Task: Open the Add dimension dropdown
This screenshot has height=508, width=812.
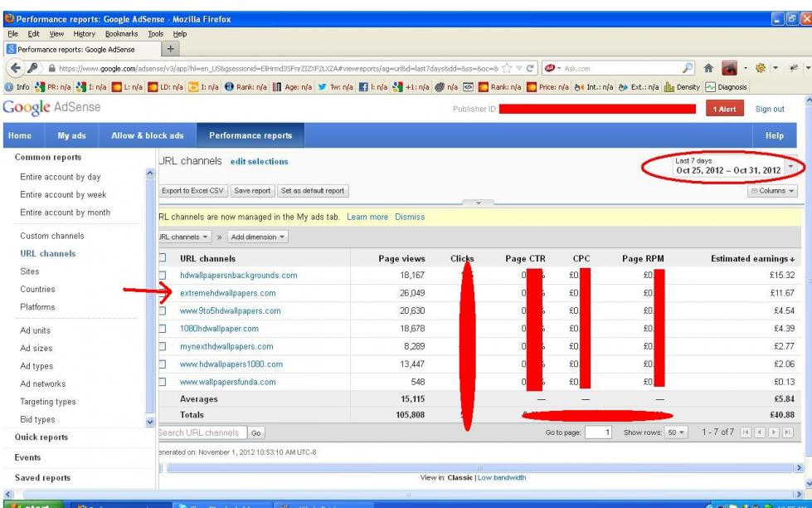Action: click(257, 237)
